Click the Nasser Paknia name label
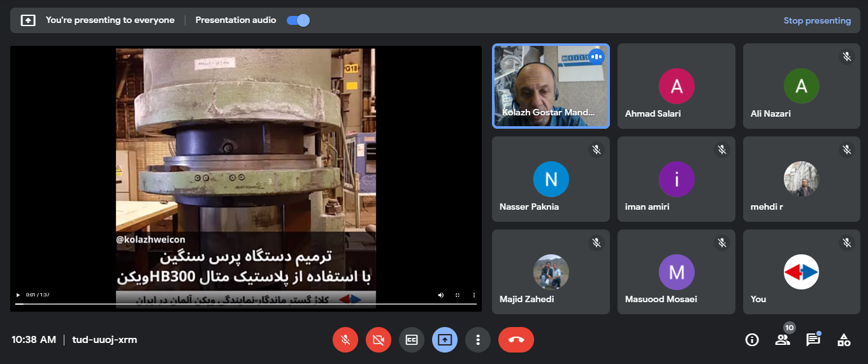This screenshot has height=364, width=868. [x=529, y=207]
